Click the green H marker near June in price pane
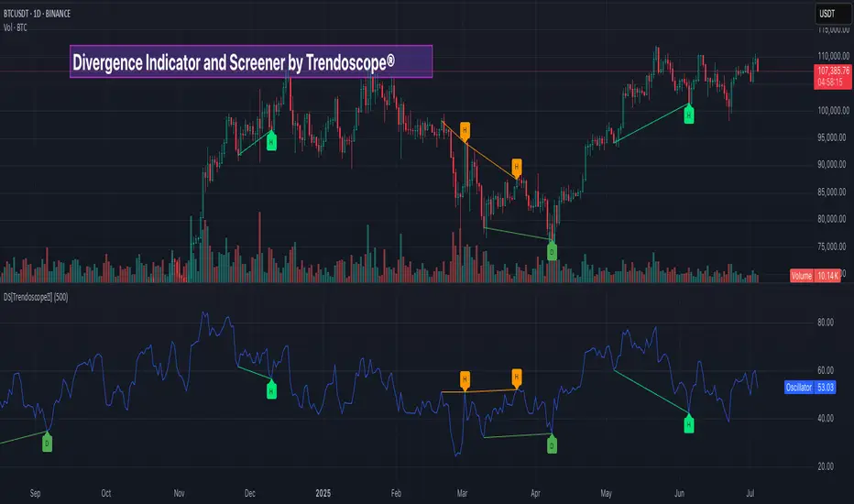854x504 pixels. [689, 114]
